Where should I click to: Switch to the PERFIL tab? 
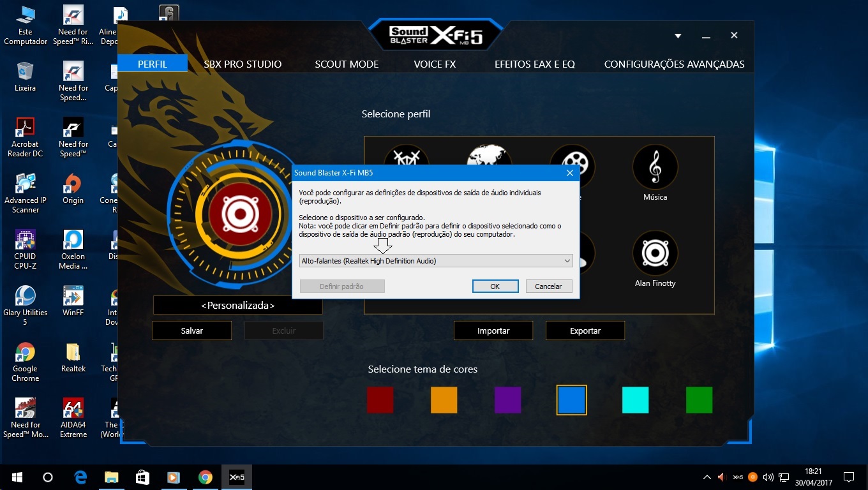click(x=153, y=64)
